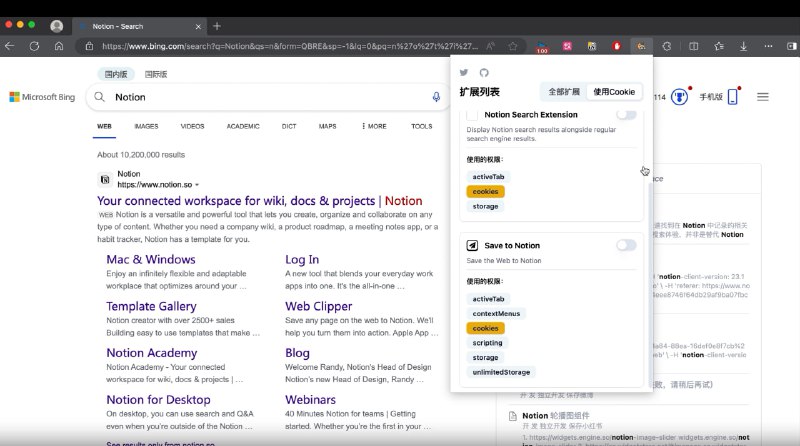This screenshot has width=800, height=446.
Task: Click the browser address bar URL
Action: [290, 46]
